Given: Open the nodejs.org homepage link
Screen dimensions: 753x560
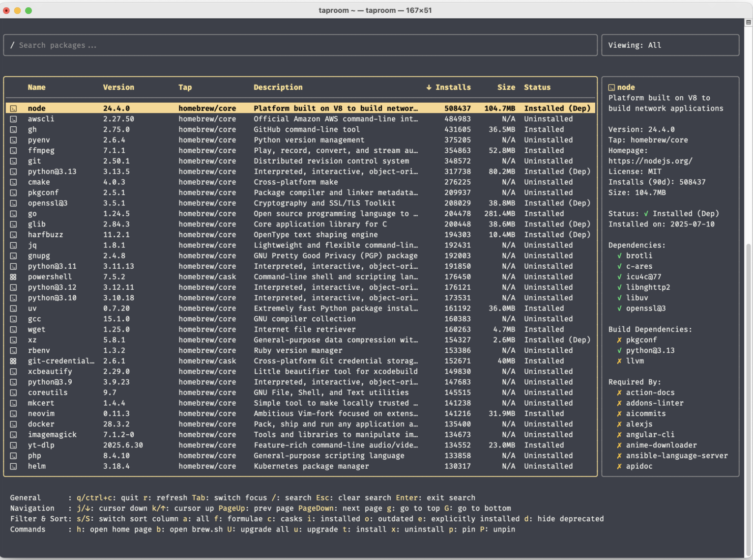Looking at the screenshot, I should tap(650, 161).
